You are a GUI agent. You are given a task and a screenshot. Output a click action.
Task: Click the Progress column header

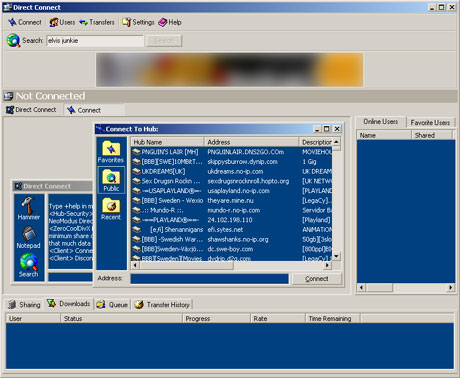tap(216, 318)
